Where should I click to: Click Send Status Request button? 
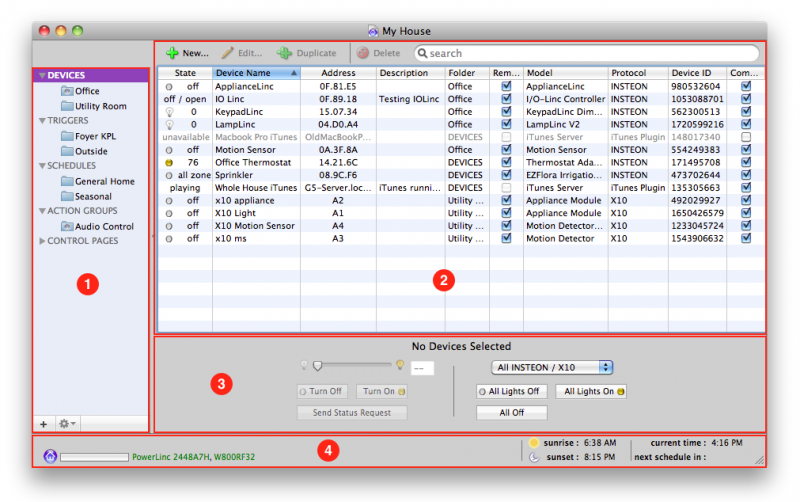click(352, 413)
